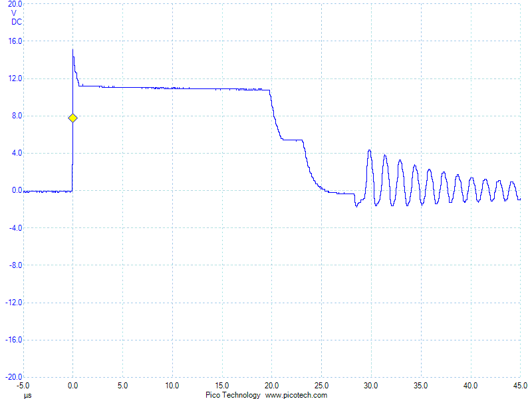Image resolution: width=532 pixels, height=399 pixels.
Task: Click the waveform's initial voltage spike peak
Action: 73,50
